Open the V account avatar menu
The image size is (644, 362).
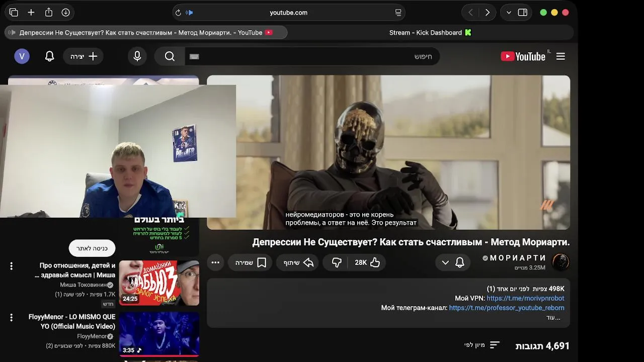click(x=22, y=56)
